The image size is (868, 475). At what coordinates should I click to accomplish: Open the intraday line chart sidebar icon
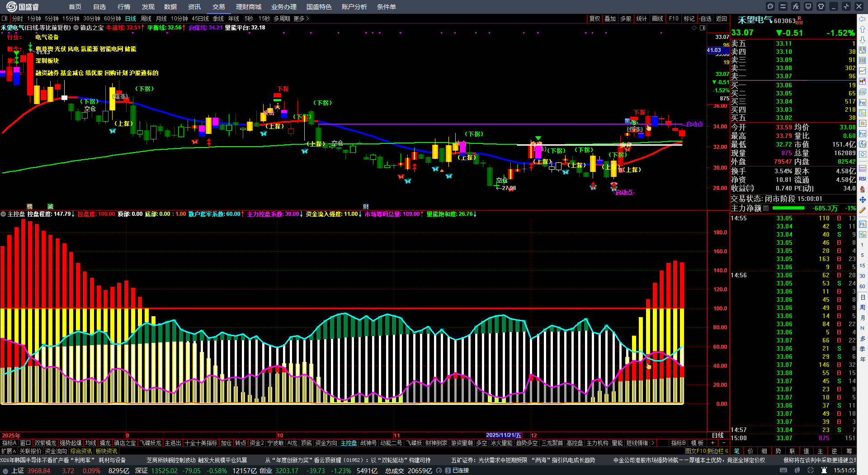863,71
